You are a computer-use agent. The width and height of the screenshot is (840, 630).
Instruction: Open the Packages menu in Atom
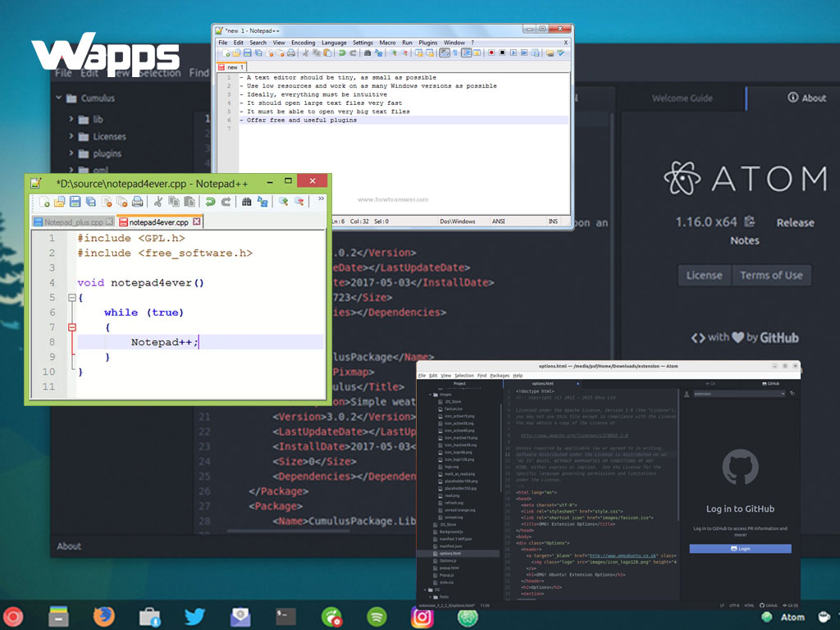tap(499, 375)
